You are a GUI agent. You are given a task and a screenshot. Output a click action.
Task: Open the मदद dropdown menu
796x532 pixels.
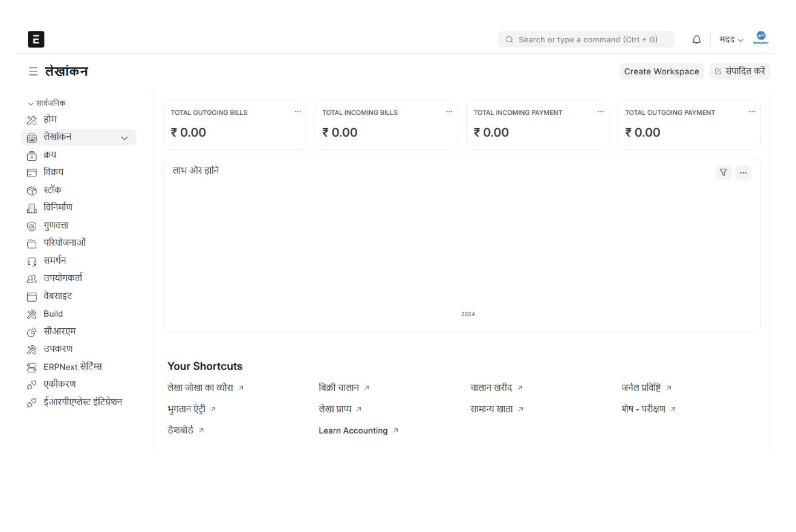[x=731, y=40]
